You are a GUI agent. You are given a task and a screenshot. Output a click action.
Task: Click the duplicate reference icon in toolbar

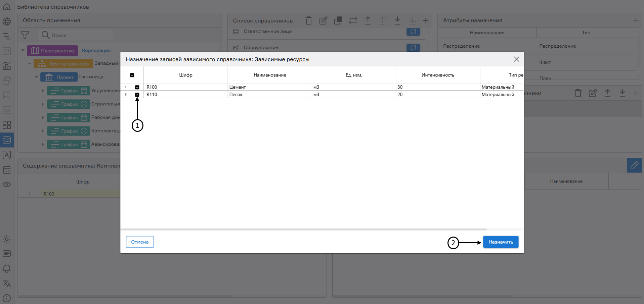pyautogui.click(x=338, y=20)
